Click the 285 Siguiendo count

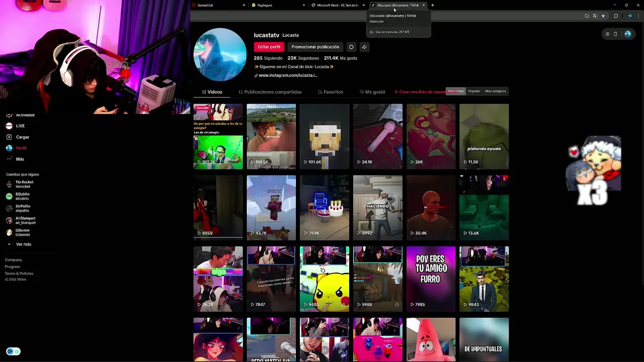[268, 58]
